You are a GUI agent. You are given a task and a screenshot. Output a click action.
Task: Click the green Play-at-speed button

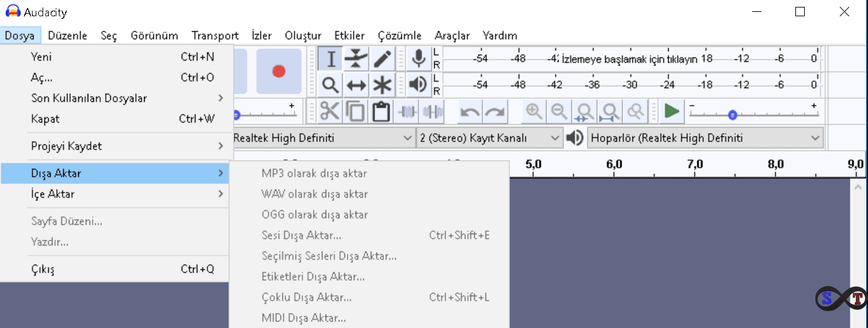[671, 111]
